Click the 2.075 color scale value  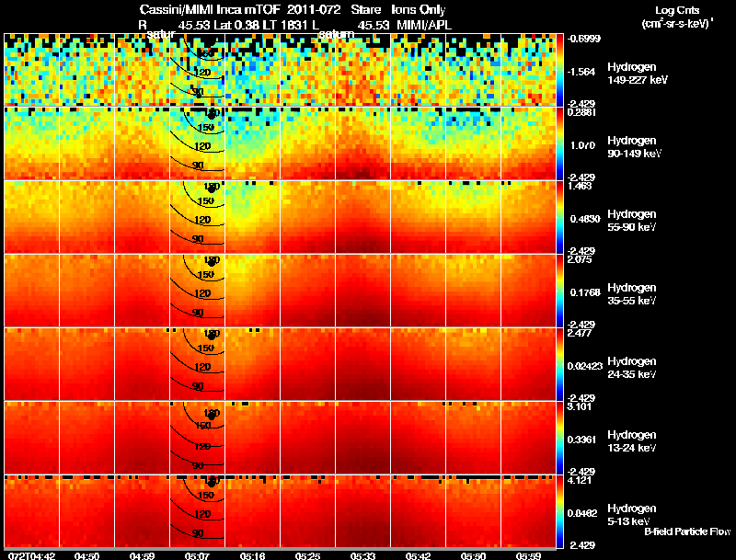tap(580, 259)
